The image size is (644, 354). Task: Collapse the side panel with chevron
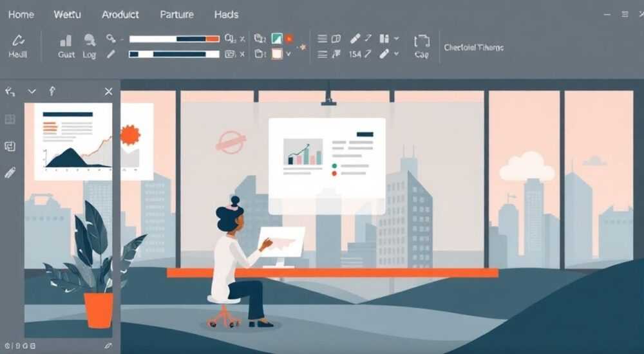tap(32, 91)
